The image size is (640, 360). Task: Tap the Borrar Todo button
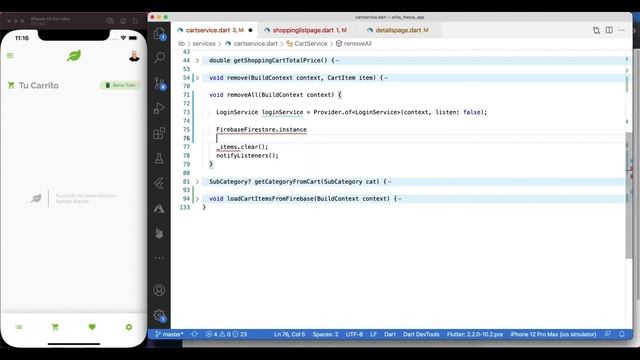(120, 85)
